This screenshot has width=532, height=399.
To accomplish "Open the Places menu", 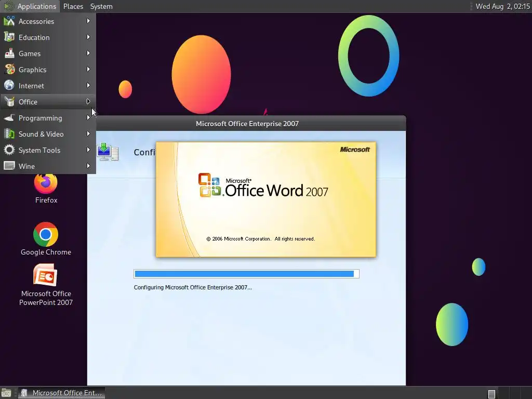I will point(73,6).
